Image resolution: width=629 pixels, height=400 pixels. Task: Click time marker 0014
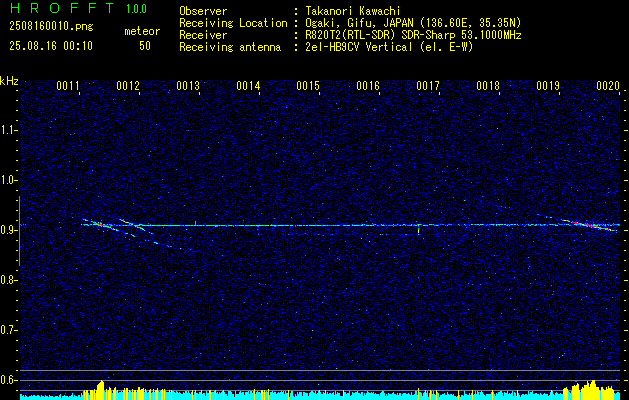coord(248,86)
